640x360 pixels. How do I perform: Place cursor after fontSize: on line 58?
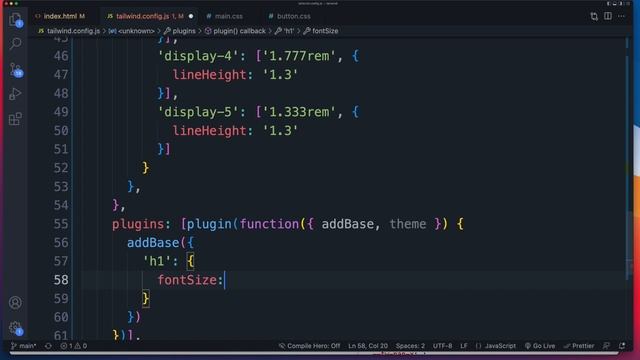click(x=224, y=280)
